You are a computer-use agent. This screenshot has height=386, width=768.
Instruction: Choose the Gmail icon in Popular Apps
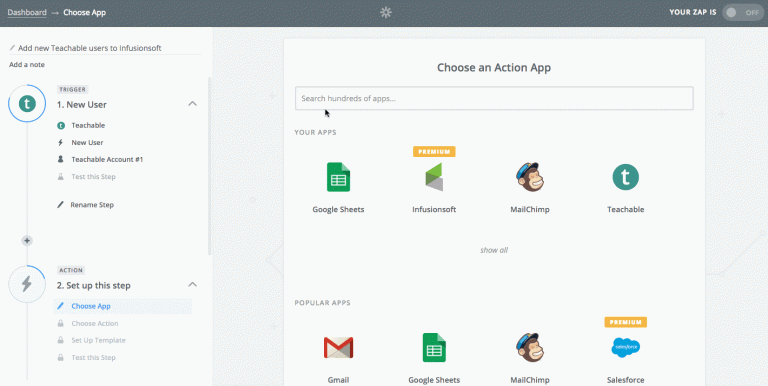338,347
